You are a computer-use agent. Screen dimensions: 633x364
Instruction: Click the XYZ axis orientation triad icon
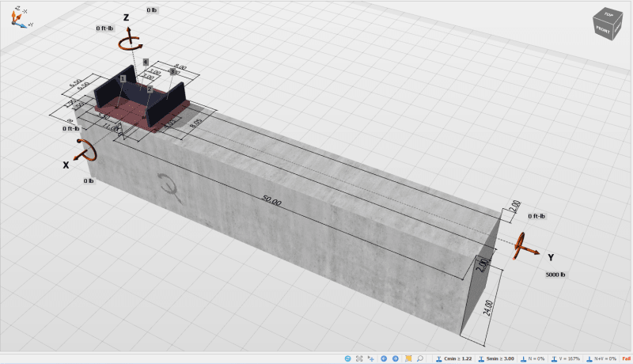(x=21, y=17)
